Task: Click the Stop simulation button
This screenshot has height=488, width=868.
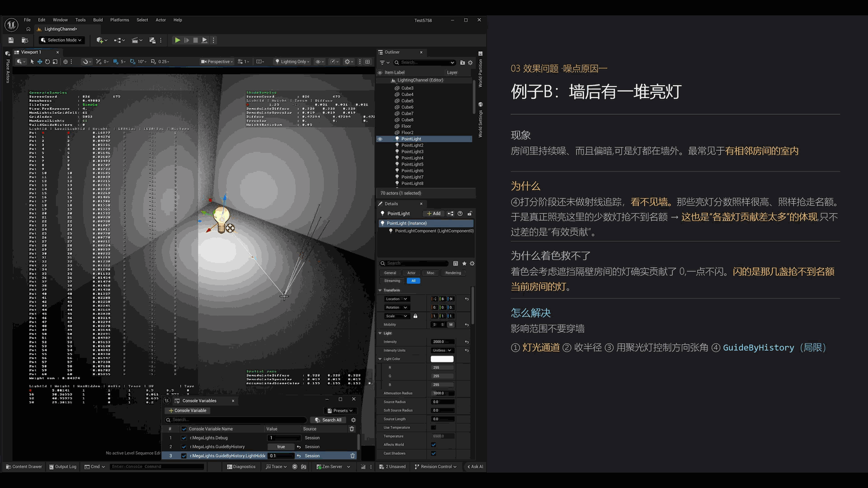Action: point(195,40)
